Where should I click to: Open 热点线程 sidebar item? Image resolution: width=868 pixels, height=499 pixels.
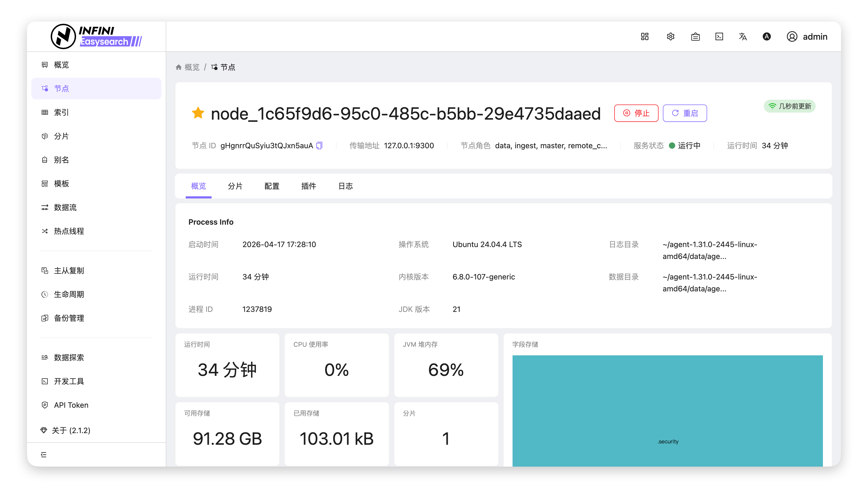69,231
